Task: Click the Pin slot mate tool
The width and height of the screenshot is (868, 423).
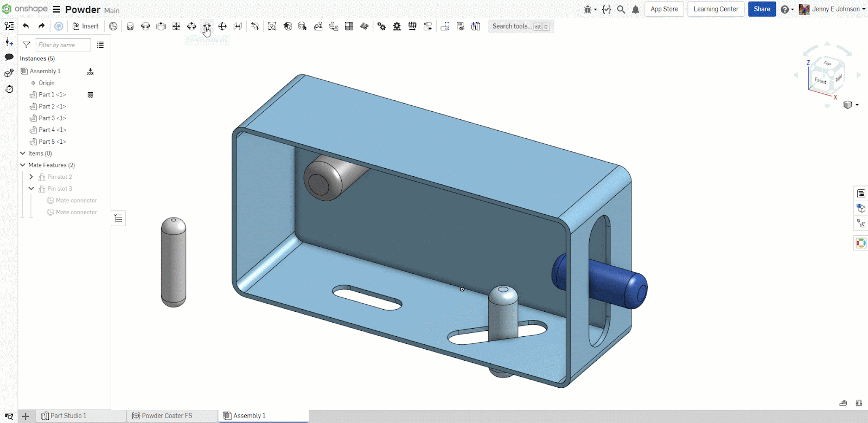Action: pos(207,26)
